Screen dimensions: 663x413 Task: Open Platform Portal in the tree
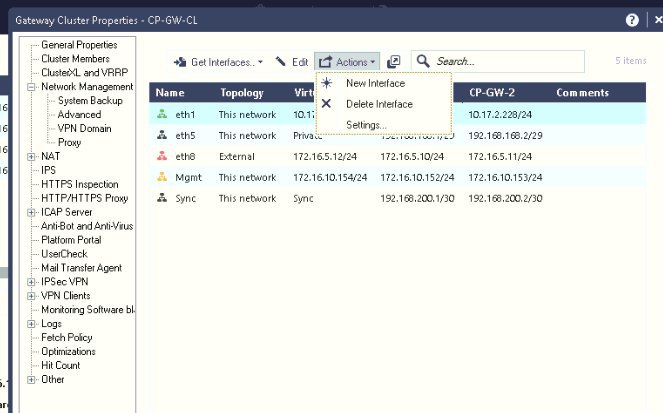71,240
